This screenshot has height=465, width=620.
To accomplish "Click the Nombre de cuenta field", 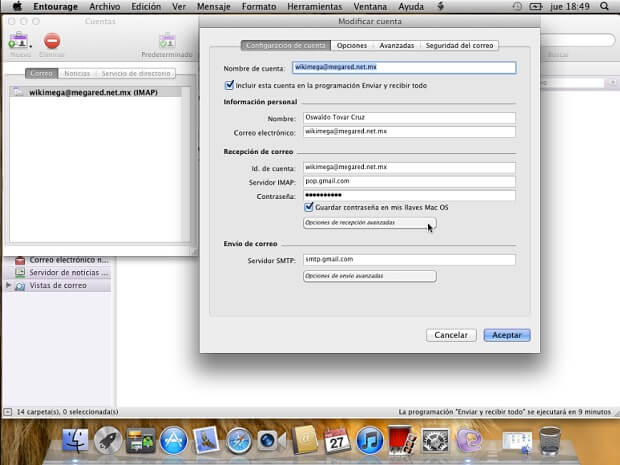I will pyautogui.click(x=404, y=68).
